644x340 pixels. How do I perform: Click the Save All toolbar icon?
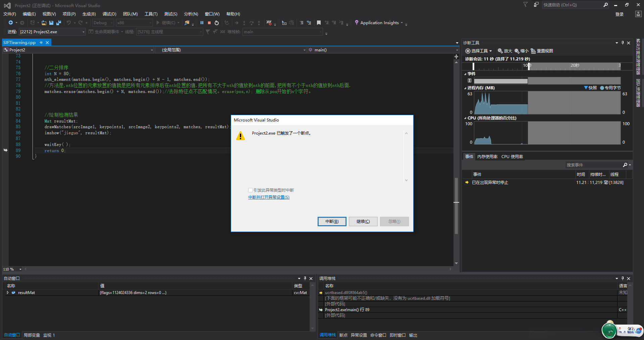pos(59,23)
